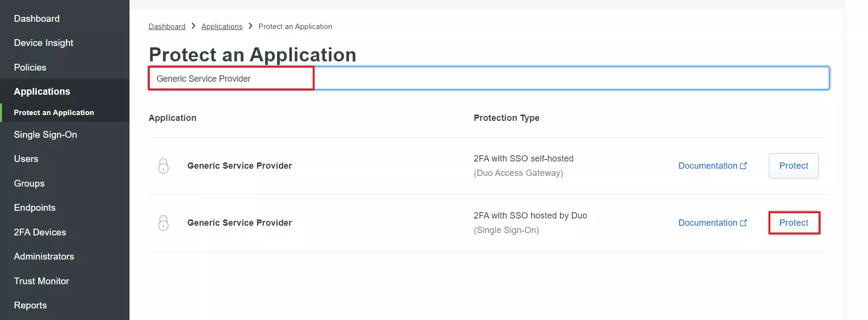Click Protect an Application page heading

[x=252, y=55]
